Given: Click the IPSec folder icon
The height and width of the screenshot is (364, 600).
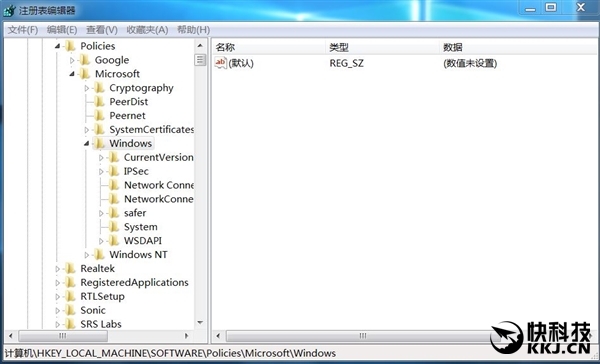Looking at the screenshot, I should click(114, 171).
